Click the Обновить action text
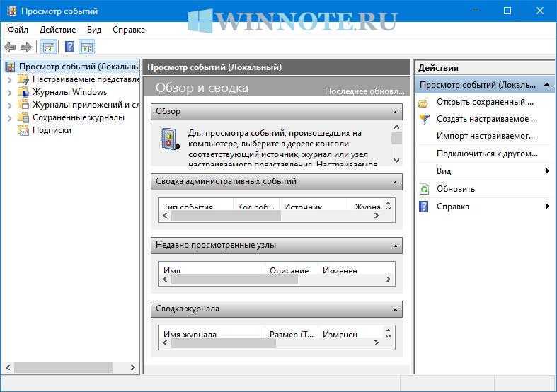 tap(456, 189)
